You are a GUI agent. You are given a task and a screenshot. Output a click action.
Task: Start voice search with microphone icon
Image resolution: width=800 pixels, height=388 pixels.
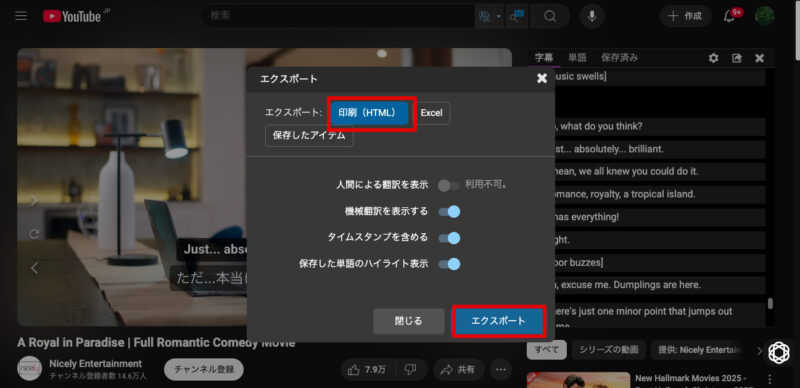[592, 16]
